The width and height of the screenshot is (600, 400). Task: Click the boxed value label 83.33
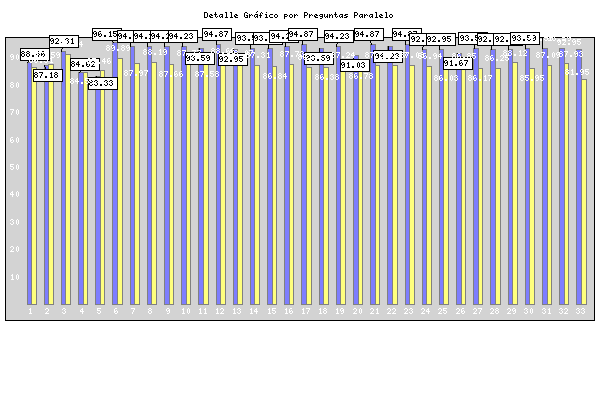pos(103,83)
